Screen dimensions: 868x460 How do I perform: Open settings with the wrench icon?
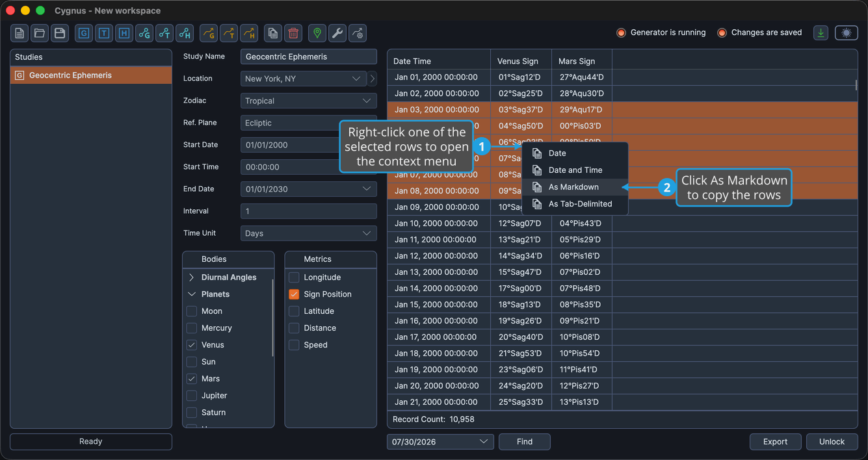pos(337,33)
